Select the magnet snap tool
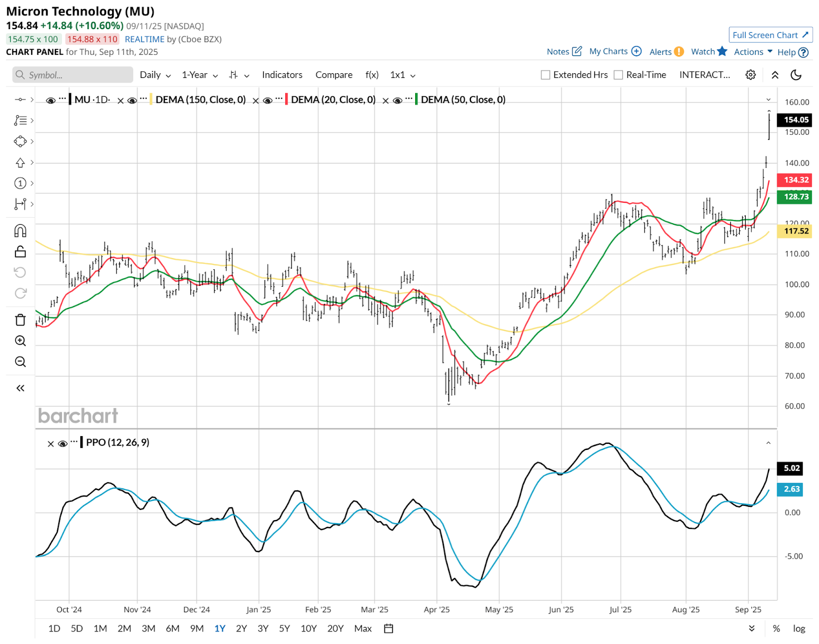The height and width of the screenshot is (644, 819). pos(20,231)
